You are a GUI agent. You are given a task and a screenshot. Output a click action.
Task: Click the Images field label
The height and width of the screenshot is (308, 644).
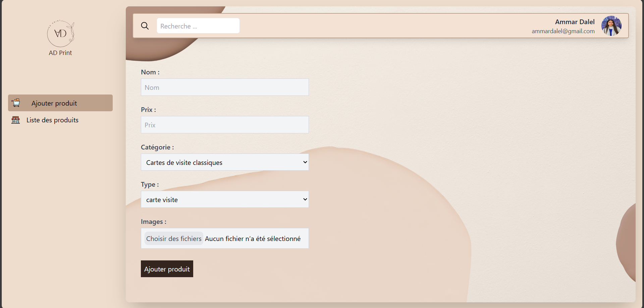[153, 222]
